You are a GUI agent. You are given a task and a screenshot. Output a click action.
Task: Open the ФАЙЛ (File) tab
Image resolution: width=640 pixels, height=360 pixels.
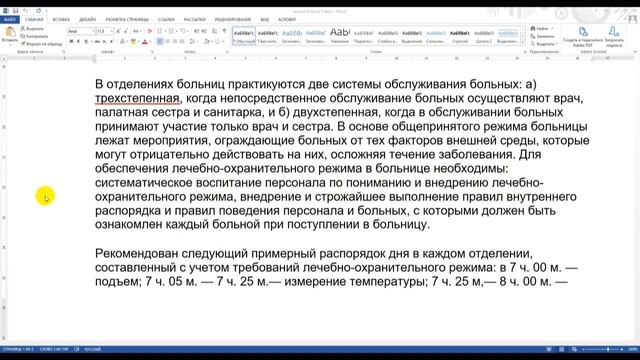10,19
